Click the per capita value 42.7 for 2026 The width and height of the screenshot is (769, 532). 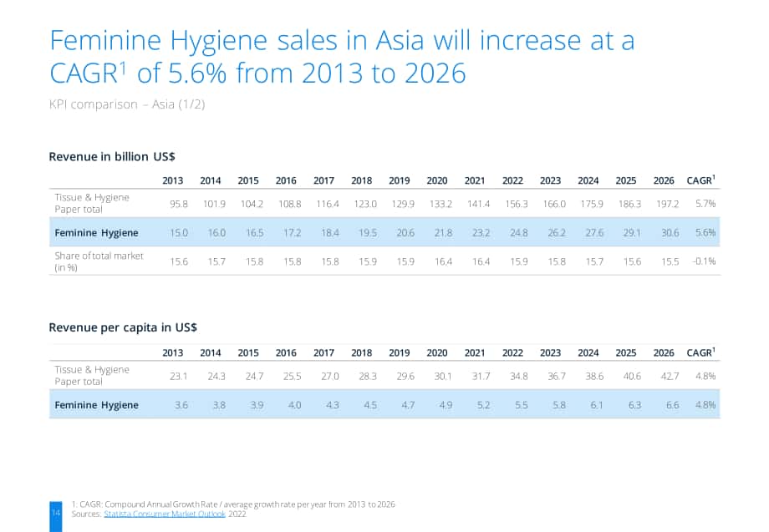670,376
